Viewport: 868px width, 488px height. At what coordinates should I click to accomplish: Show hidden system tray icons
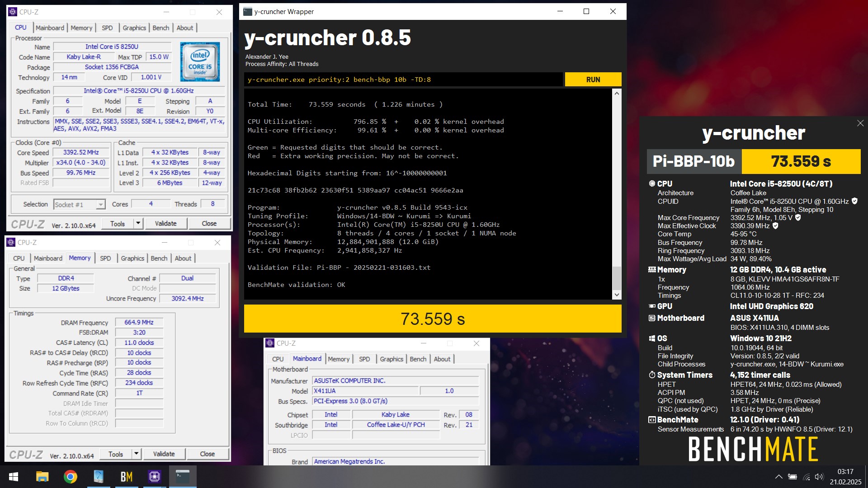pos(778,477)
